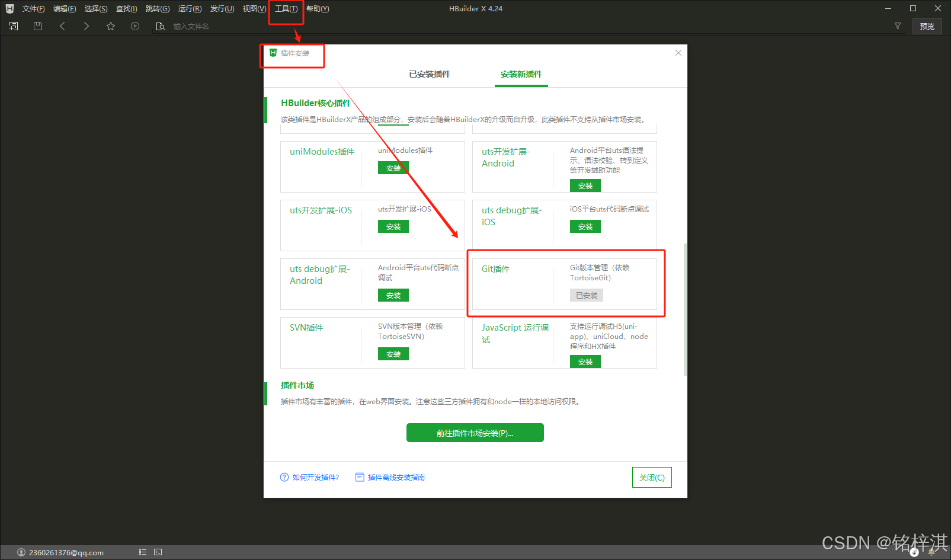Click the 输入文件名 search field
Image resolution: width=951 pixels, height=560 pixels.
[x=521, y=27]
